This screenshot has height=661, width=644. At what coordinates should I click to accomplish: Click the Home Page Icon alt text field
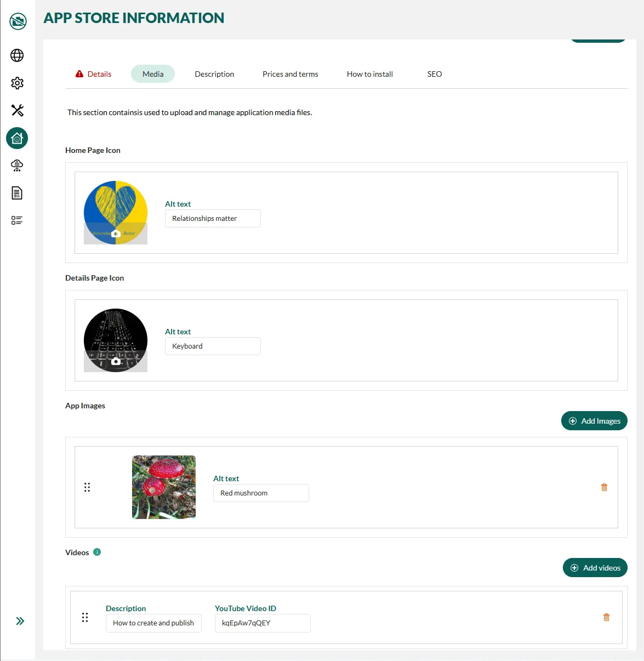[213, 219]
